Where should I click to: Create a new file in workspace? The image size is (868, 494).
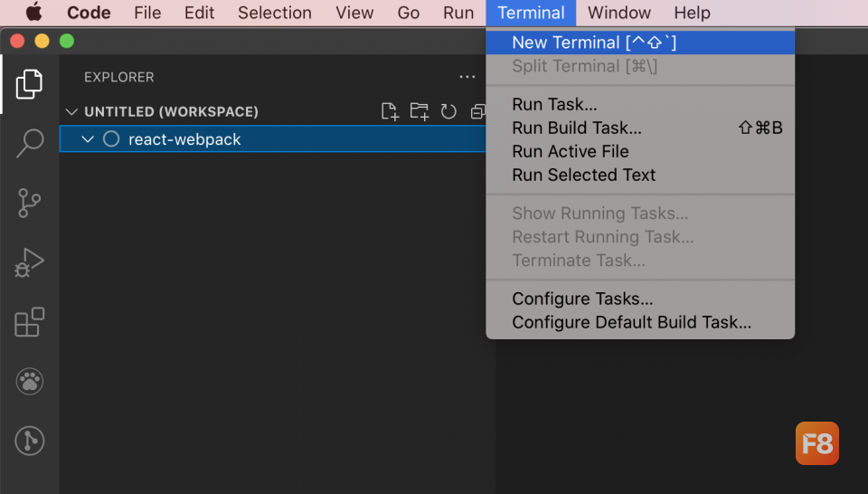(x=391, y=111)
